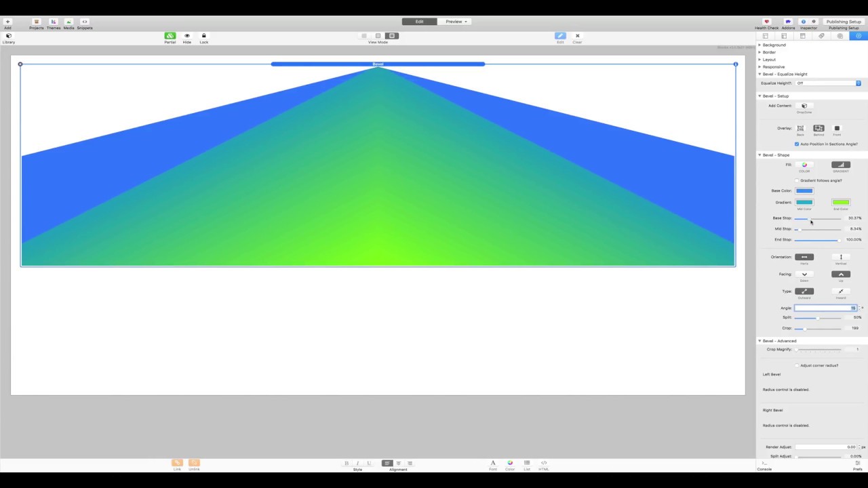Select the fifth inspector tab
This screenshot has height=488, width=868.
840,36
